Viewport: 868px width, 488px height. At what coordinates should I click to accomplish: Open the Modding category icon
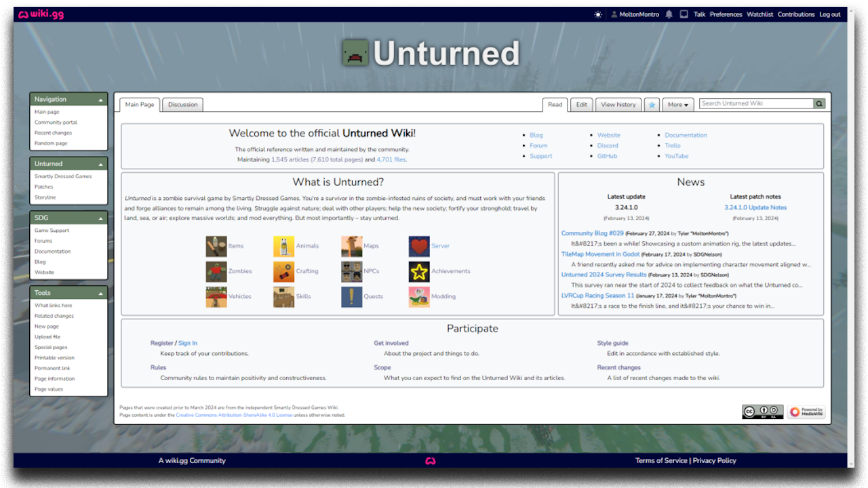tap(419, 296)
